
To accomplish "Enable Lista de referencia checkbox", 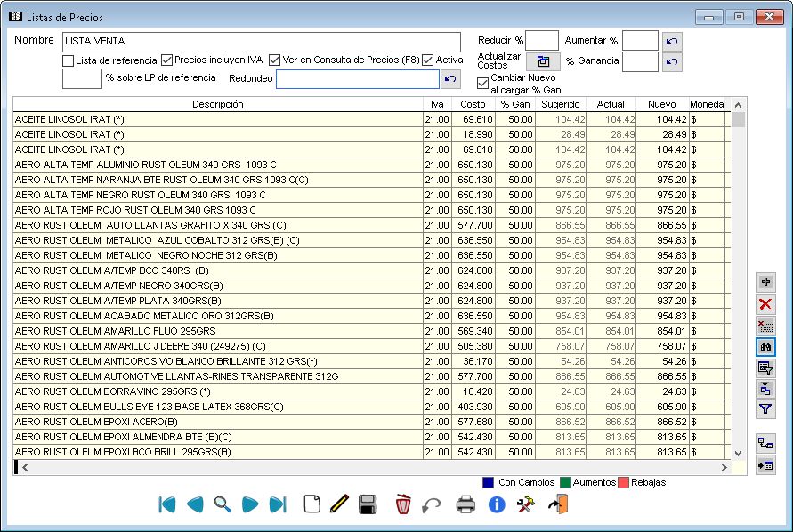I will point(69,60).
